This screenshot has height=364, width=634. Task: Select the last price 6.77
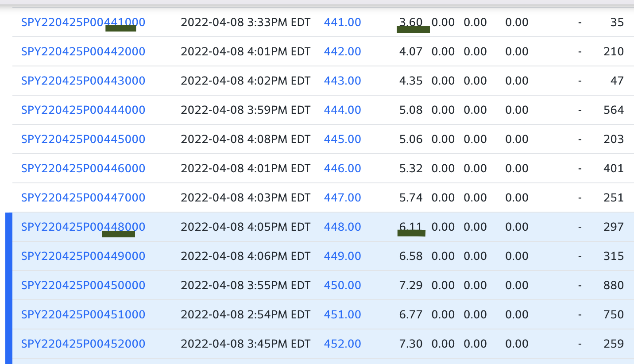pos(411,314)
